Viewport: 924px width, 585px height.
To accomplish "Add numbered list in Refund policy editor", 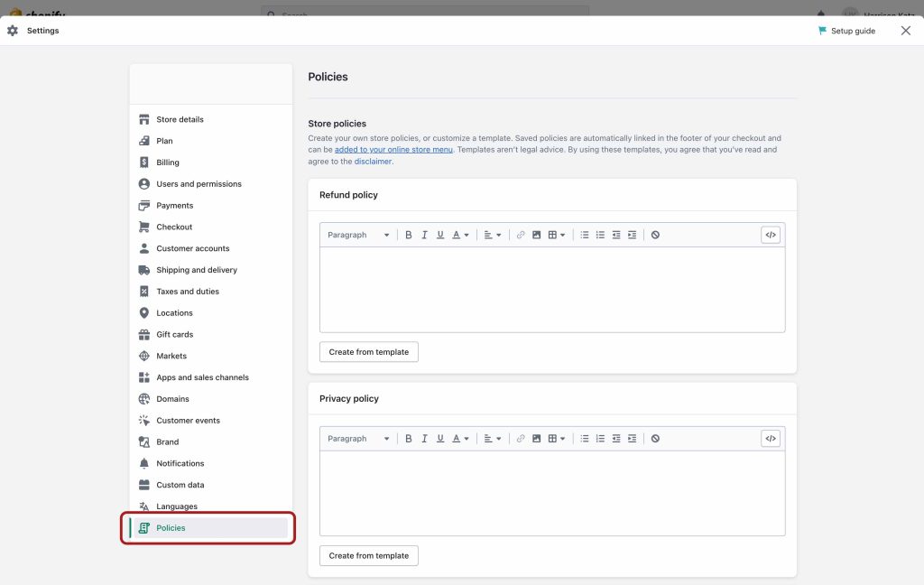I will tap(600, 235).
